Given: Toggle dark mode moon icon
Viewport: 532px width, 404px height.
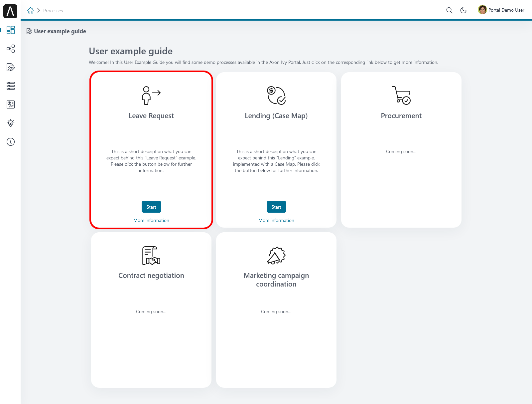Looking at the screenshot, I should pos(464,10).
